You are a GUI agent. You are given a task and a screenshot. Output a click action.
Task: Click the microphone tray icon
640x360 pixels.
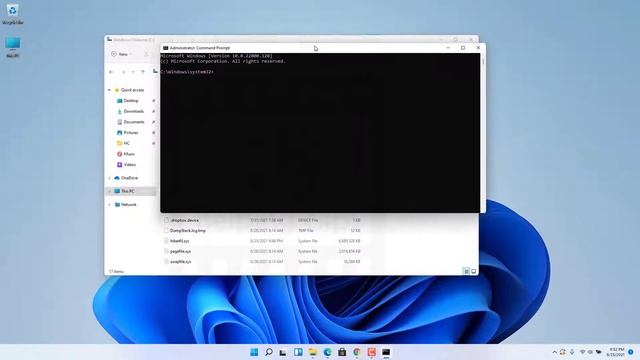pyautogui.click(x=572, y=352)
